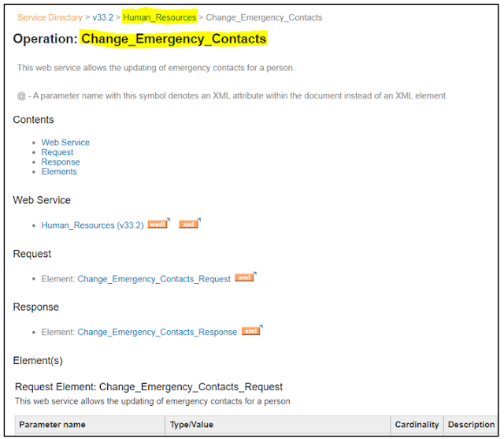Image resolution: width=504 pixels, height=439 pixels.
Task: Click Change_Emergency_Contacts breadcrumb text
Action: (264, 17)
